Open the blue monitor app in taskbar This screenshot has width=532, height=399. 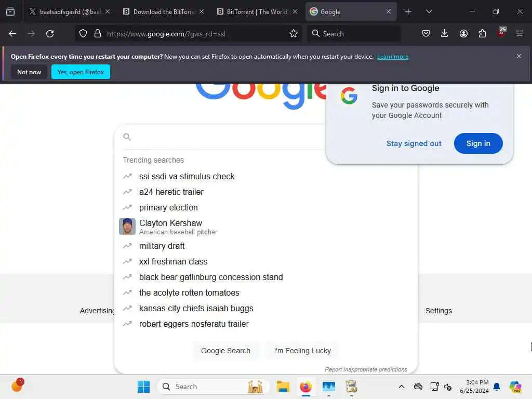point(329,387)
